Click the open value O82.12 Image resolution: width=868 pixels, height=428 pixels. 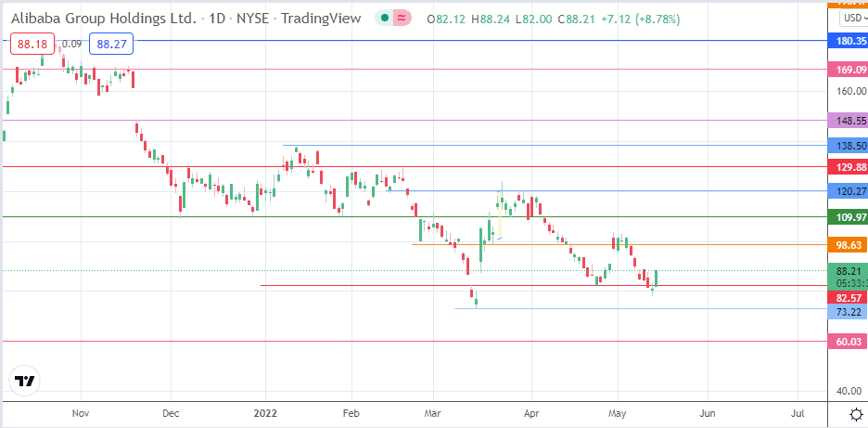[448, 19]
